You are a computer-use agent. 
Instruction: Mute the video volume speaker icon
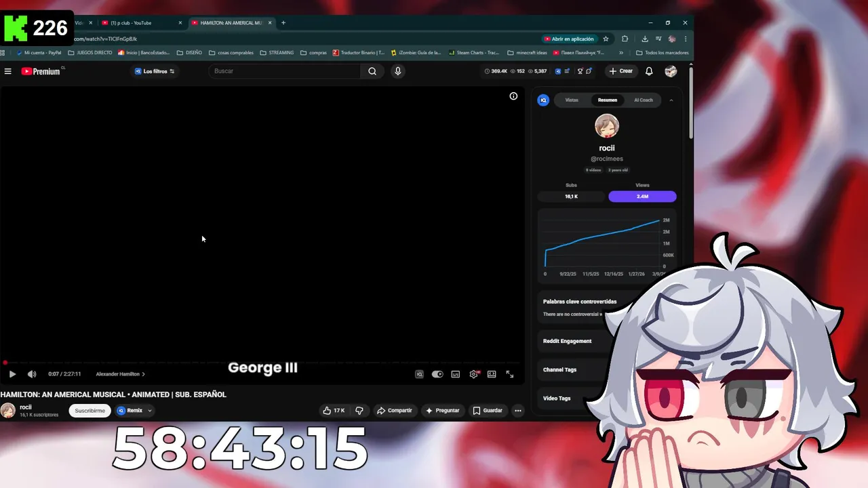32,374
